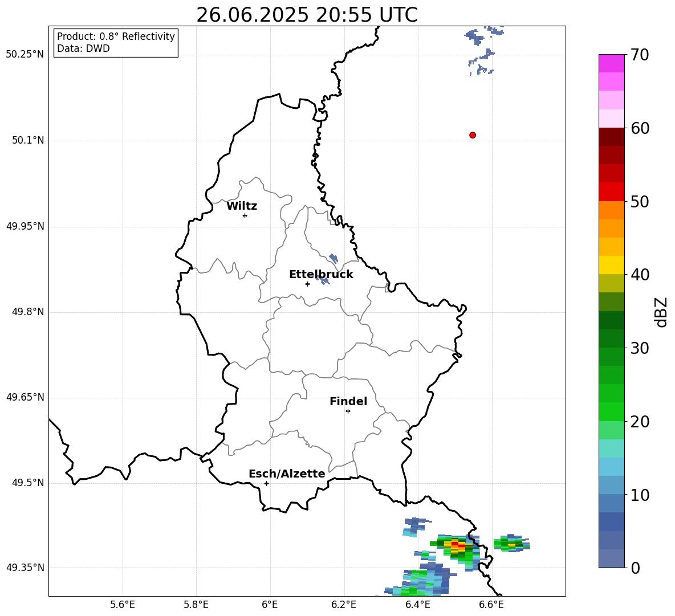
Task: Click the 49.65°N latitude label
Action: coord(25,397)
